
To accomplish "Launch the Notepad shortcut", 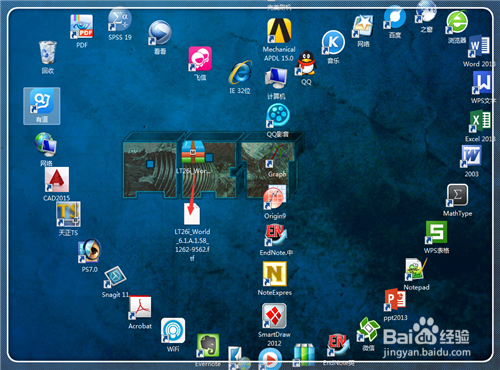I will tap(416, 269).
